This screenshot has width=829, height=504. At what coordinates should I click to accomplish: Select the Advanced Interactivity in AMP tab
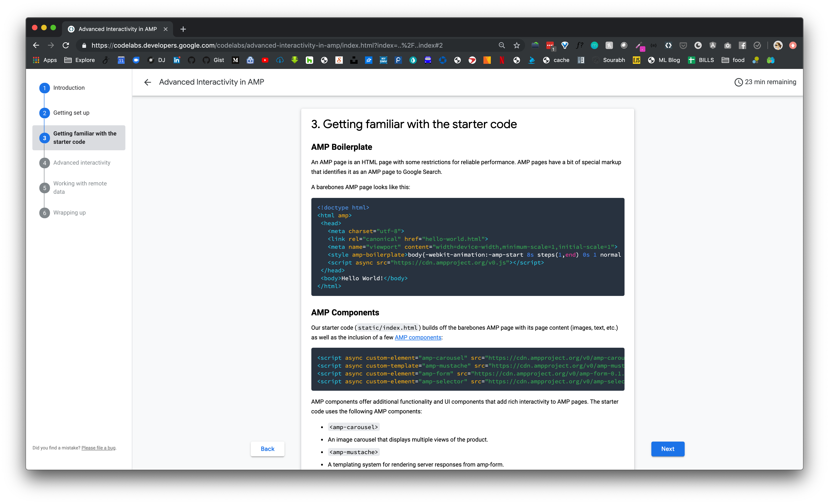[118, 29]
